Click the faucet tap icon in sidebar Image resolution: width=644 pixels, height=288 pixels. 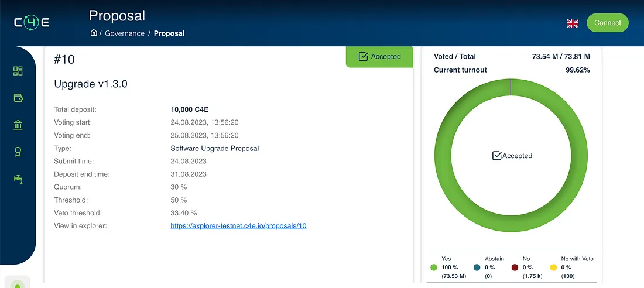point(18,179)
